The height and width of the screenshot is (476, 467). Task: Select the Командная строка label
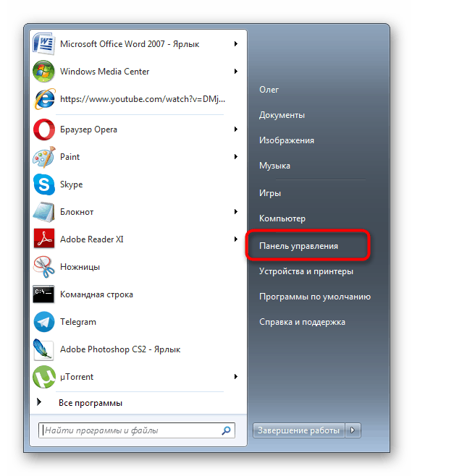(96, 294)
